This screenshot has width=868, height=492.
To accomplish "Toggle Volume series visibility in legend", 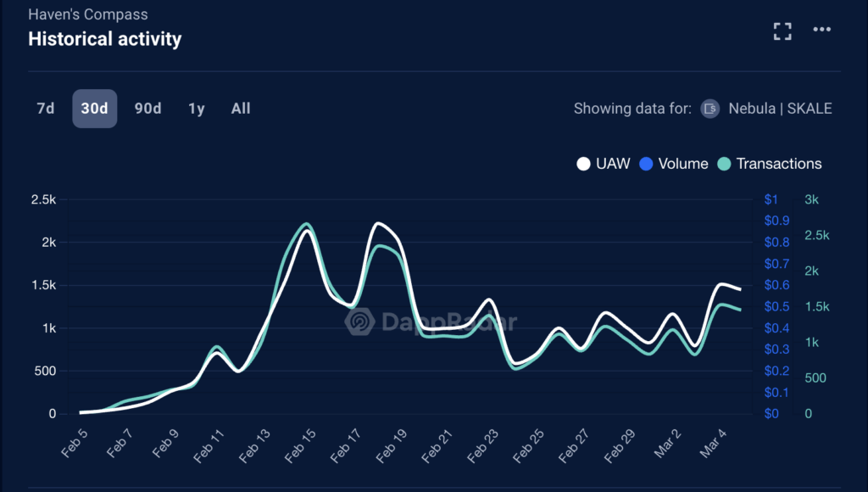I will click(x=674, y=164).
